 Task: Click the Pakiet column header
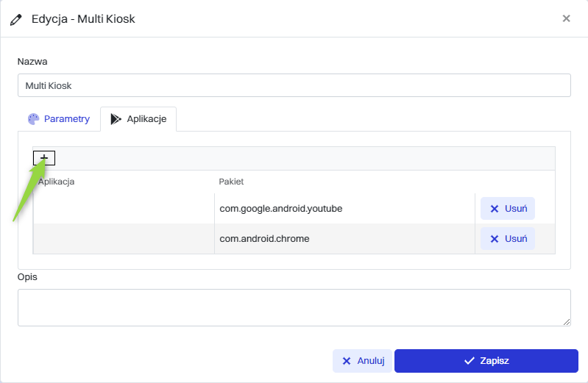pos(231,181)
